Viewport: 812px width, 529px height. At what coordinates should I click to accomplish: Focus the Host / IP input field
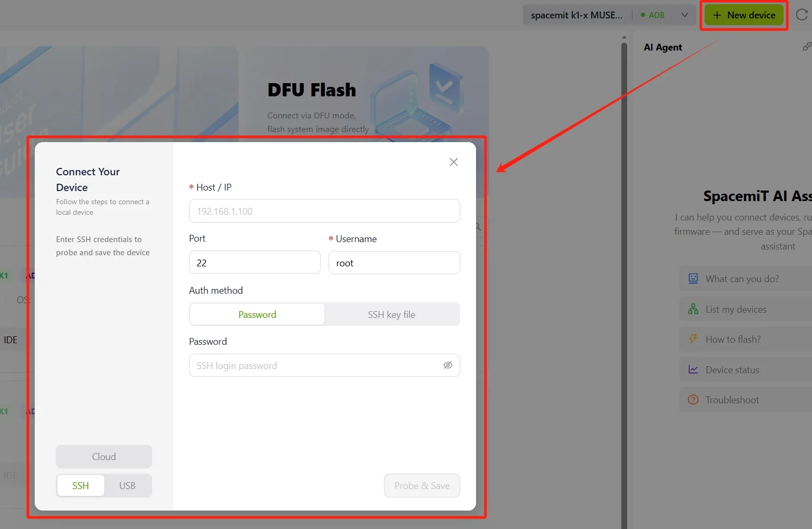click(x=324, y=211)
